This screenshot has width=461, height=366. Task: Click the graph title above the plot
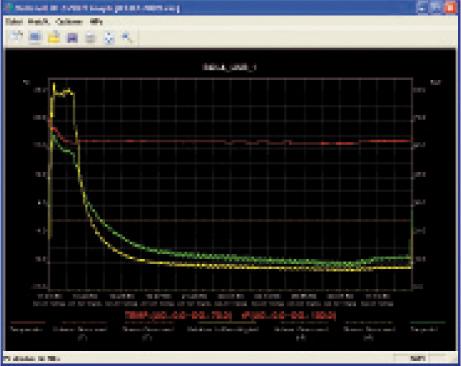pos(230,67)
